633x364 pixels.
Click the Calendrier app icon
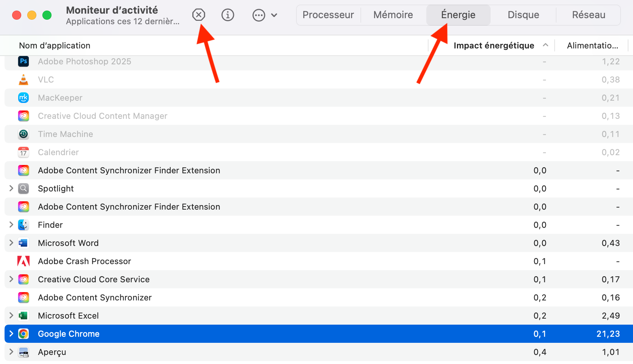[x=23, y=152]
